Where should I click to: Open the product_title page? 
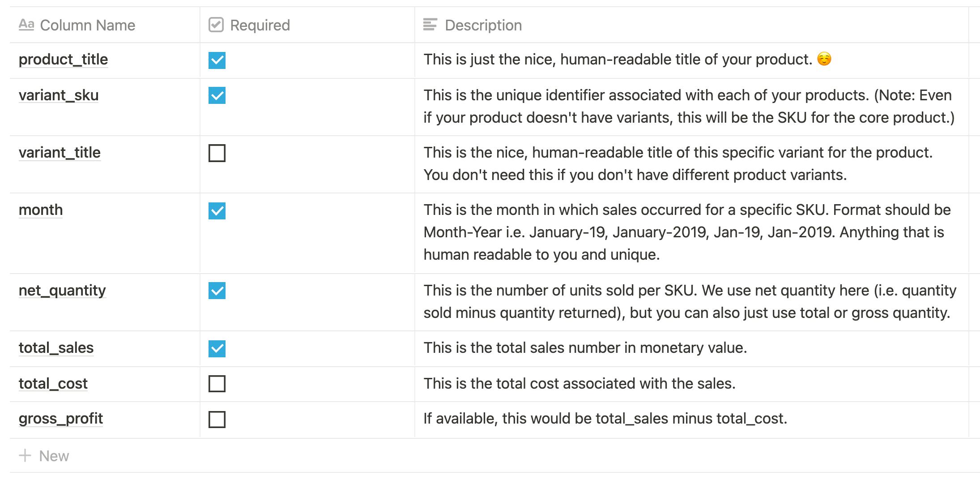pyautogui.click(x=63, y=59)
